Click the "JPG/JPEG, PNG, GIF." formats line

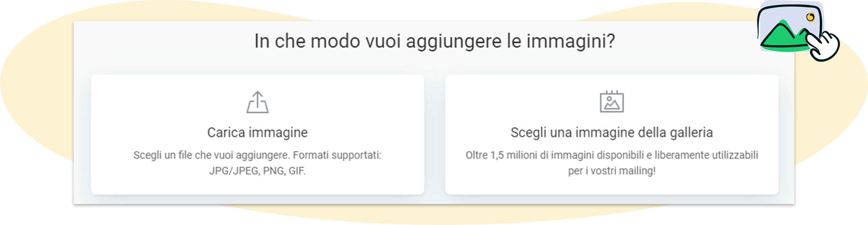[257, 171]
